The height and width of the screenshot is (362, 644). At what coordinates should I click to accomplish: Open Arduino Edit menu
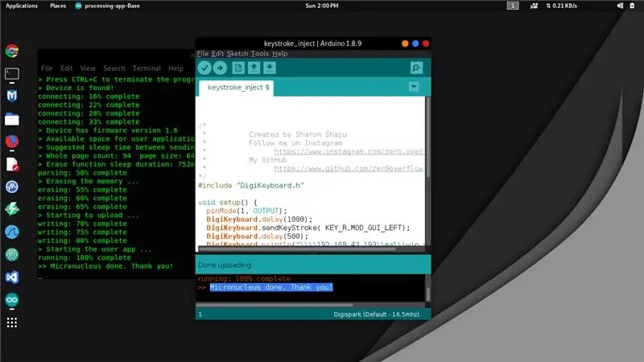coord(217,54)
